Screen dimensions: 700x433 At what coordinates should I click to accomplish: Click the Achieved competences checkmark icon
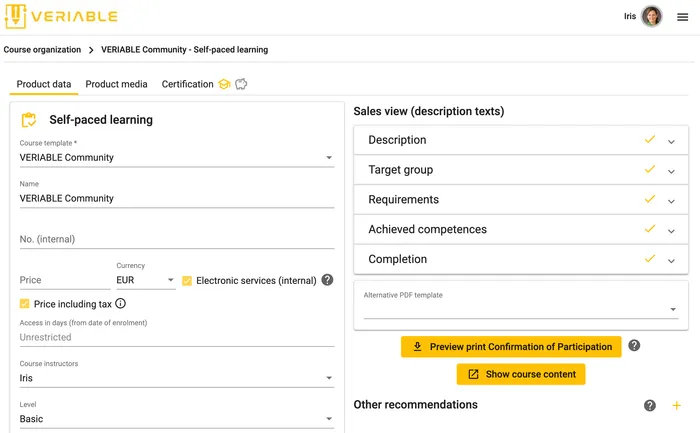650,229
